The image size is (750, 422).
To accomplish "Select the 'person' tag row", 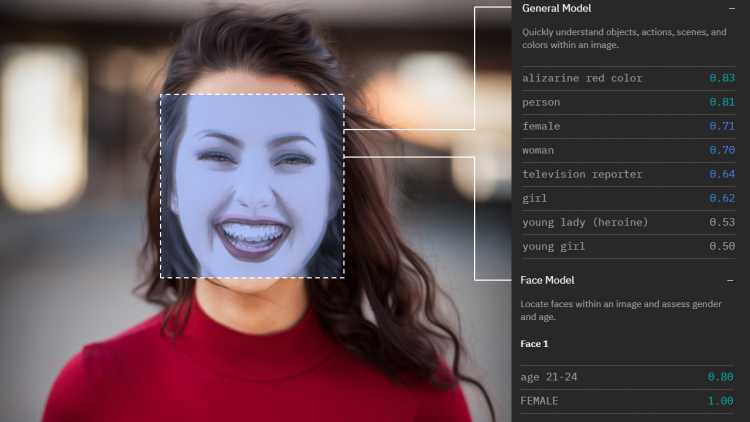I will point(541,102).
